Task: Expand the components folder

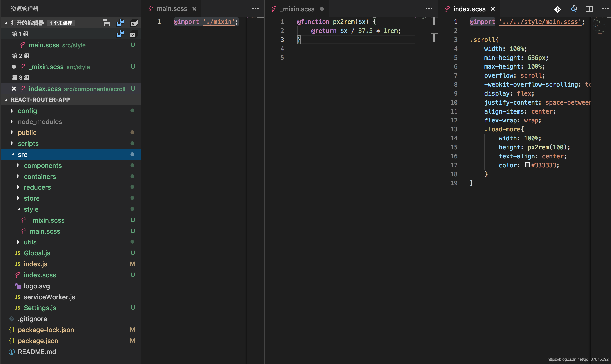Action: (x=18, y=165)
